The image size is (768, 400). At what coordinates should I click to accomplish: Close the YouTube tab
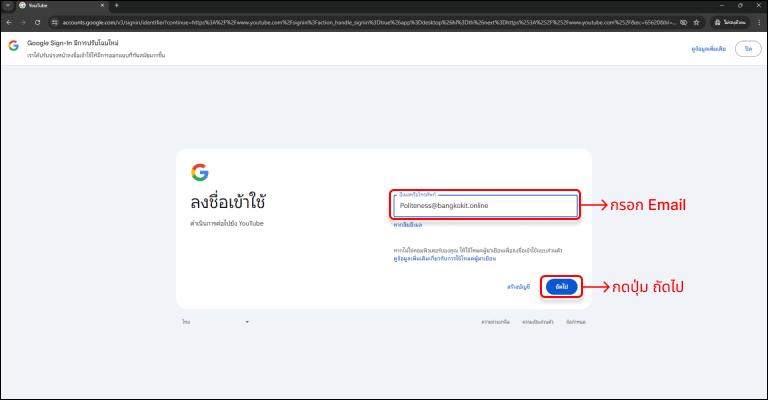coord(102,5)
